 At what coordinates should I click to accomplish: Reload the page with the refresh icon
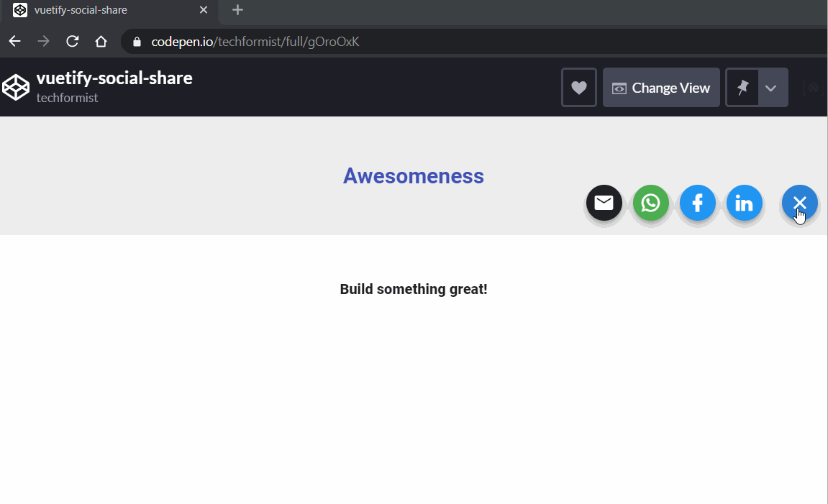click(72, 41)
